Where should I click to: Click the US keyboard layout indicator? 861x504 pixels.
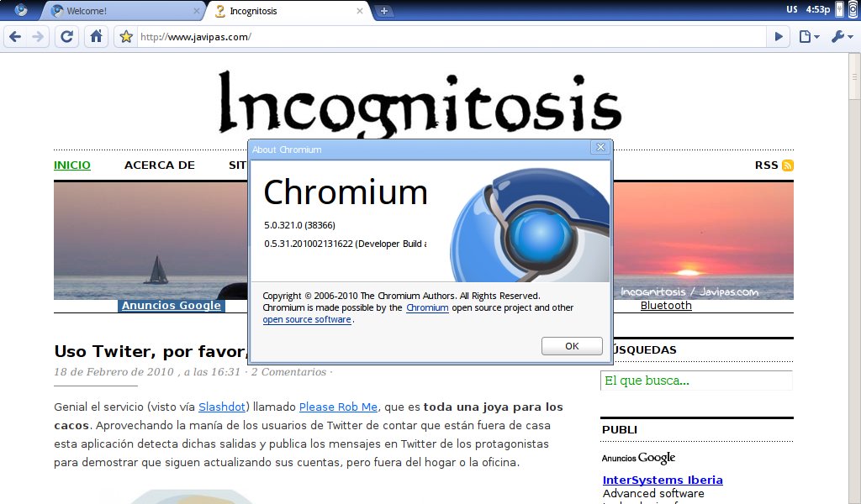792,9
